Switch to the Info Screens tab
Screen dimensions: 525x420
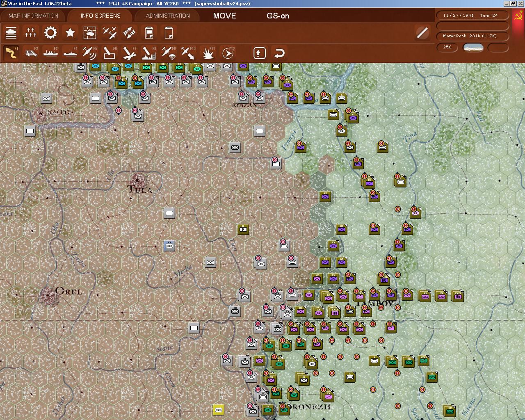[100, 16]
